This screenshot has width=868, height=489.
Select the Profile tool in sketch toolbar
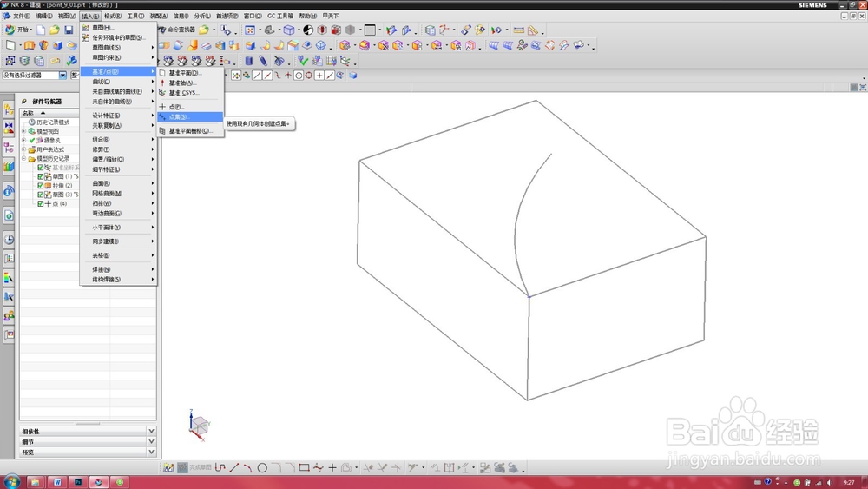[220, 468]
